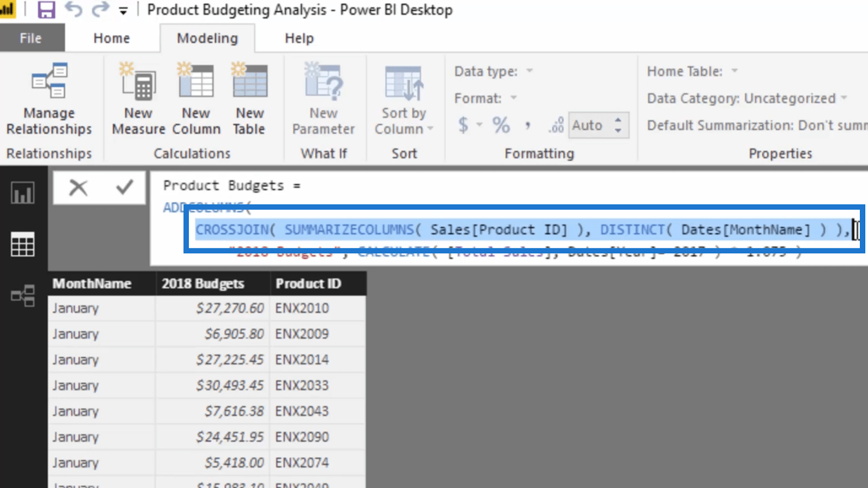Commit the formula with the checkmark

tap(124, 188)
